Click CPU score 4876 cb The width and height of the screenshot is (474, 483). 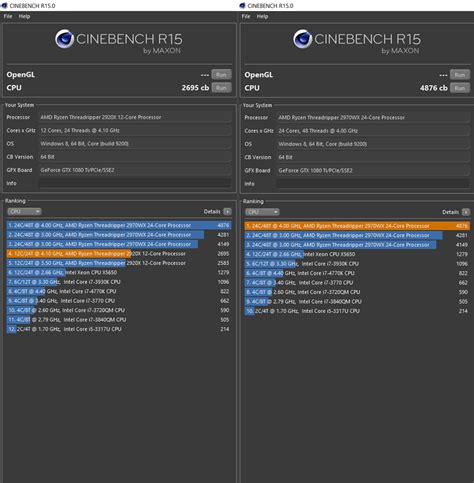click(x=434, y=88)
